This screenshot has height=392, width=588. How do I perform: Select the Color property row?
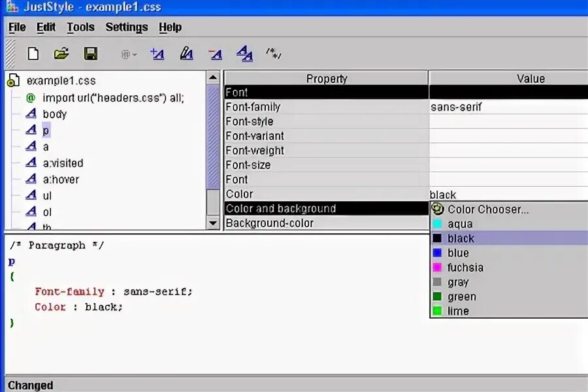pos(326,194)
